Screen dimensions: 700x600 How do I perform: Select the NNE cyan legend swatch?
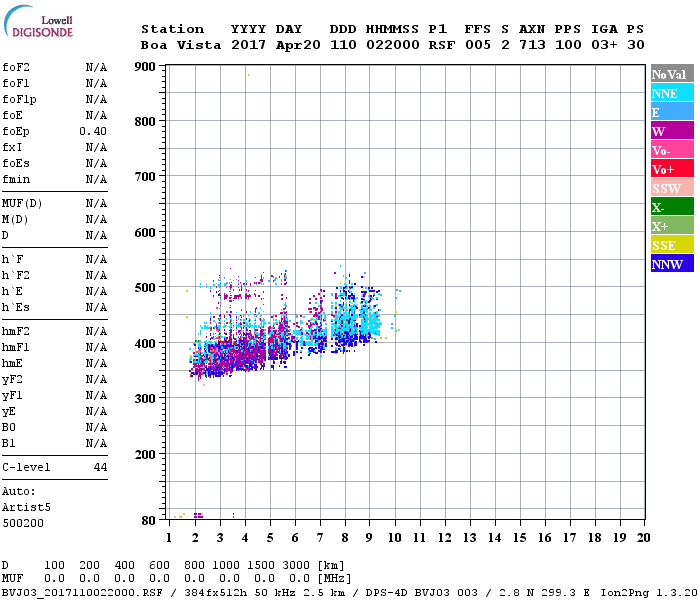pyautogui.click(x=672, y=93)
